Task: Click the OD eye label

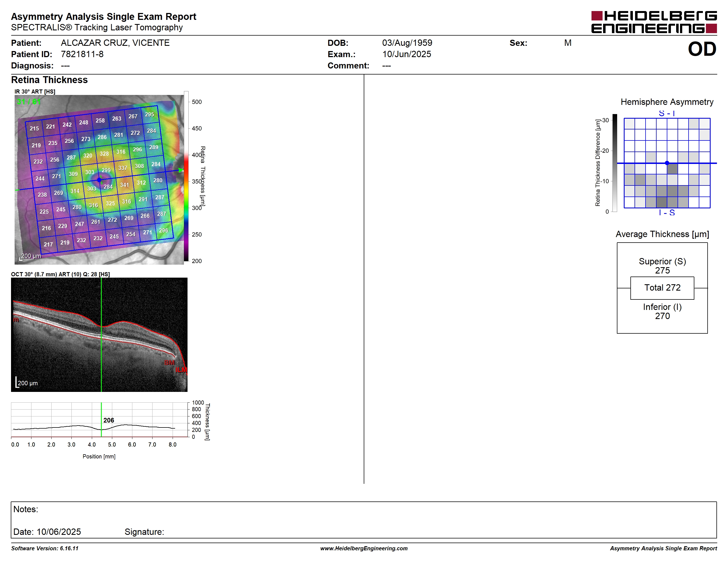Action: (x=702, y=49)
